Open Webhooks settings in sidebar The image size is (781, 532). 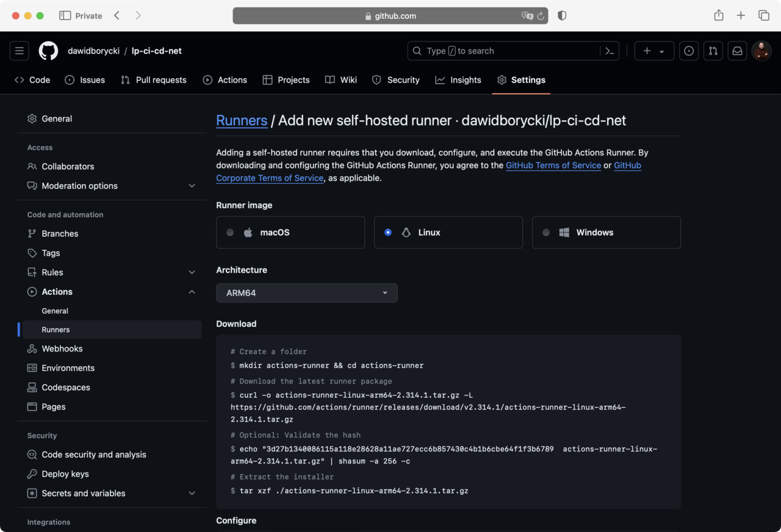(x=62, y=349)
